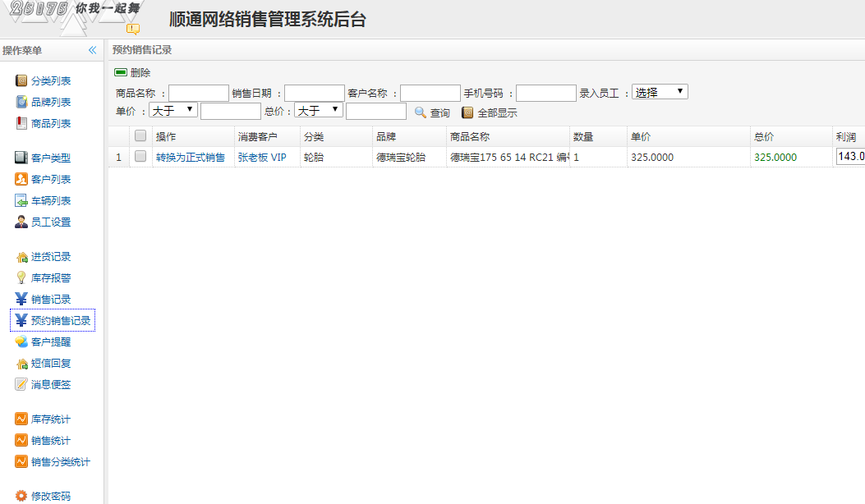Image resolution: width=865 pixels, height=504 pixels.
Task: Check the row 1 record checkbox
Action: pos(140,156)
